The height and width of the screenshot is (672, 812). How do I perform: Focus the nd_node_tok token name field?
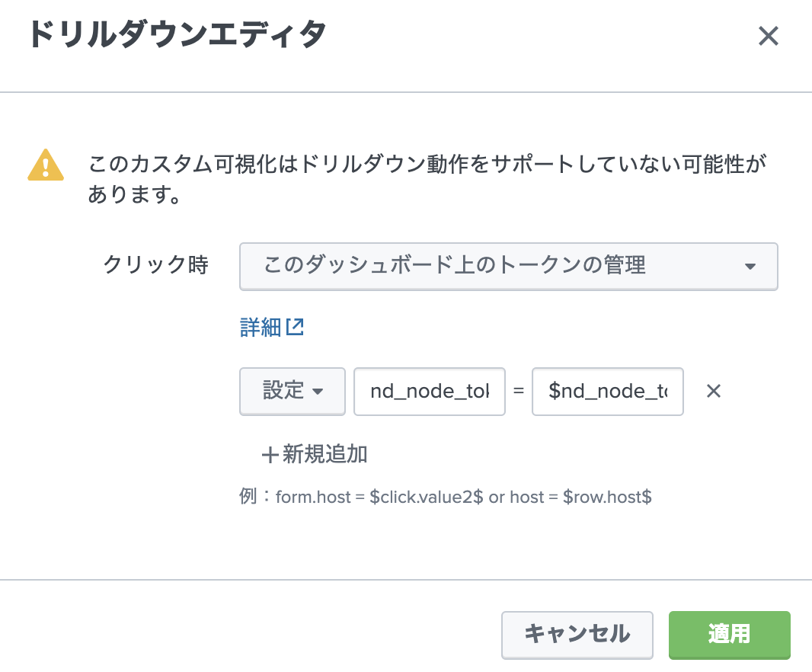[x=429, y=392]
